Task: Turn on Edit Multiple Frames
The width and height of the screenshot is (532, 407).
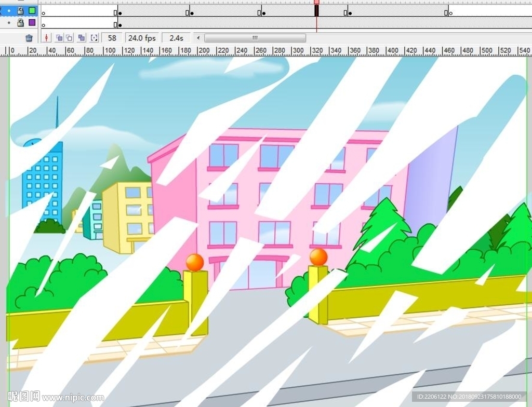Action: pos(82,38)
